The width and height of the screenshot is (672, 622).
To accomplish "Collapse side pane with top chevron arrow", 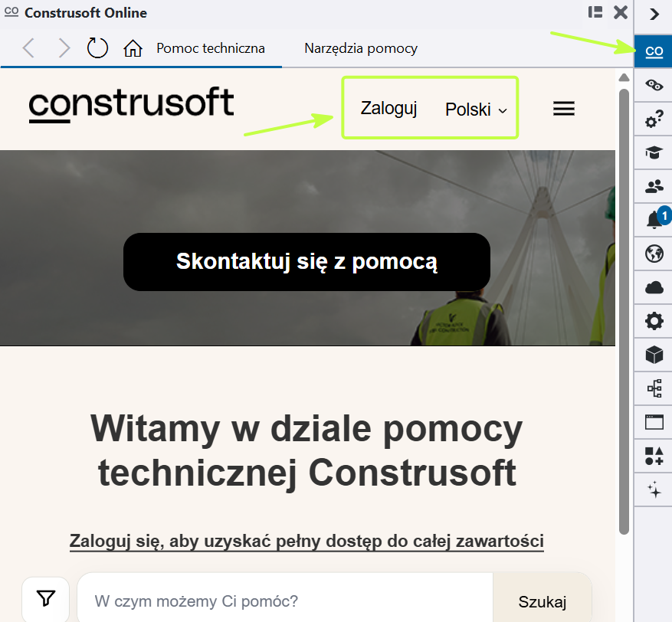I will [654, 14].
